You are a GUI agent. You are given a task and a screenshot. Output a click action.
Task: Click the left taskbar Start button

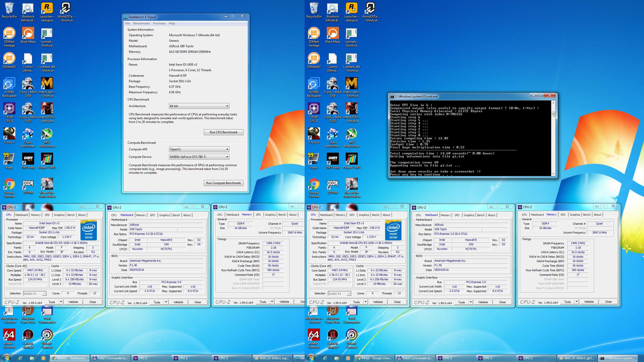point(7,358)
